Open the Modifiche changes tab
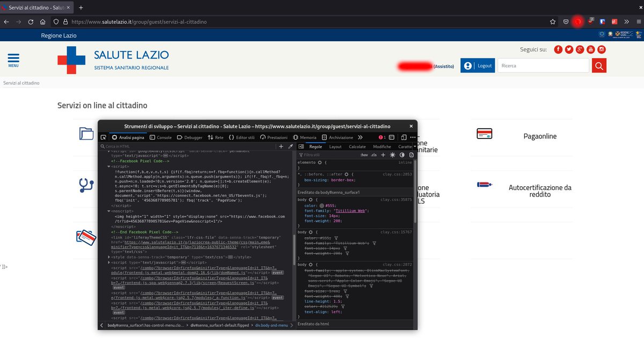The height and width of the screenshot is (351, 644). pyautogui.click(x=382, y=146)
